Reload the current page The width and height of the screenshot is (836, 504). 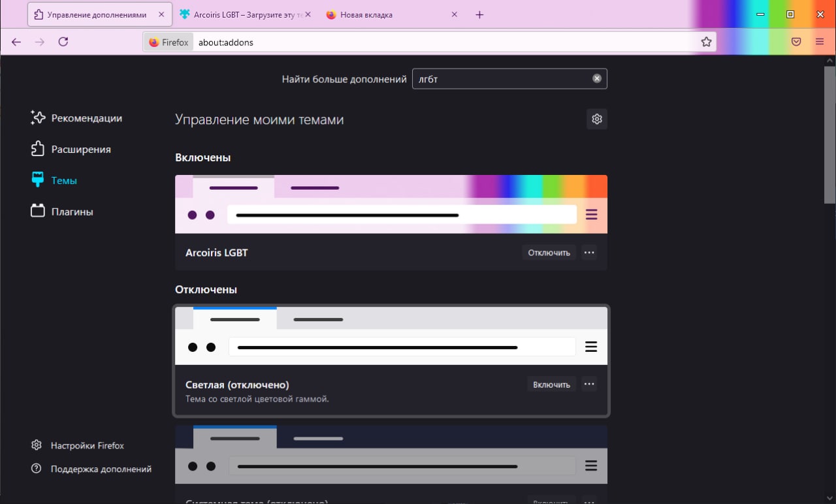coord(63,42)
